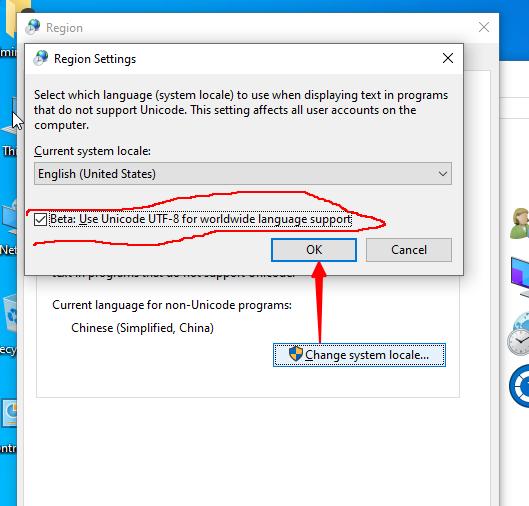Click the user accounts icon at right
Image resolution: width=529 pixels, height=506 pixels.
tap(519, 223)
